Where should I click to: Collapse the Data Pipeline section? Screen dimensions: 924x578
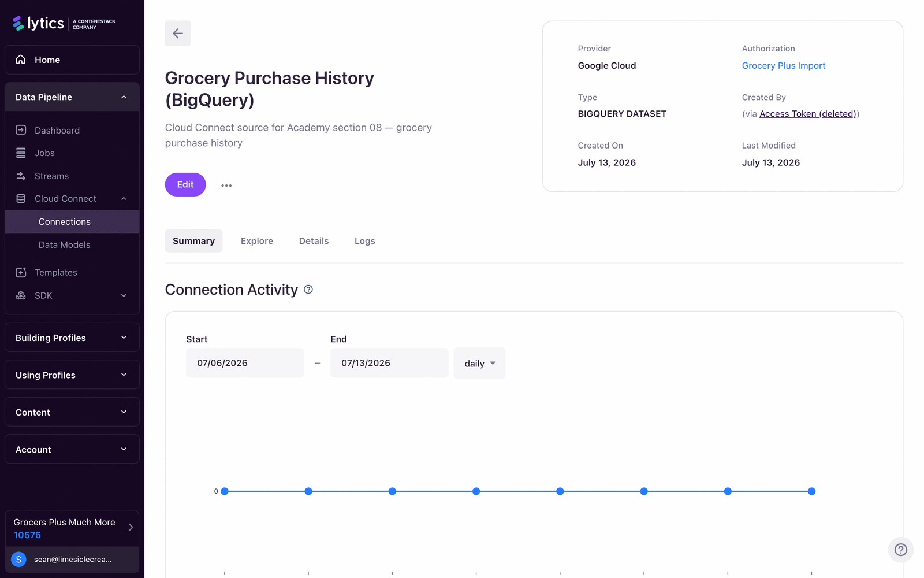72,97
